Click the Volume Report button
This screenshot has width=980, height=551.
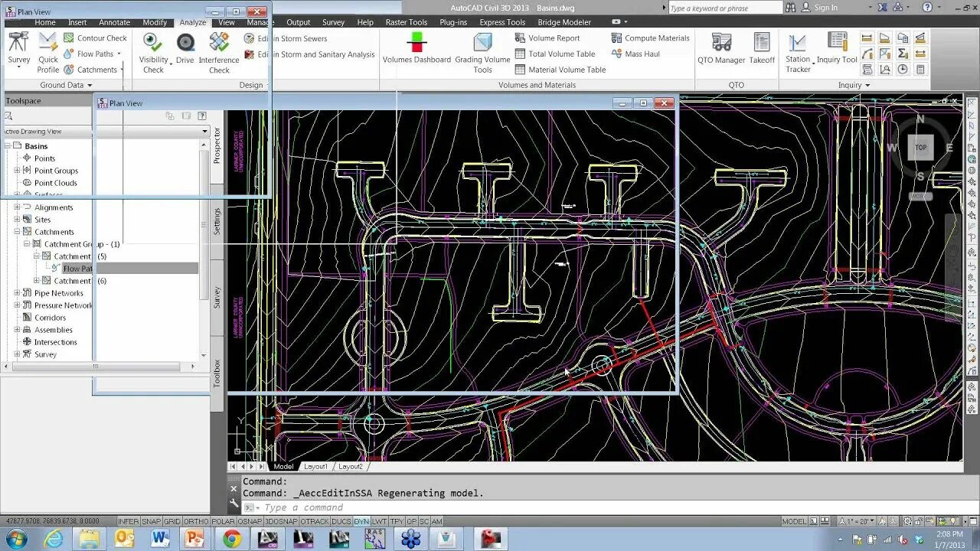(554, 37)
